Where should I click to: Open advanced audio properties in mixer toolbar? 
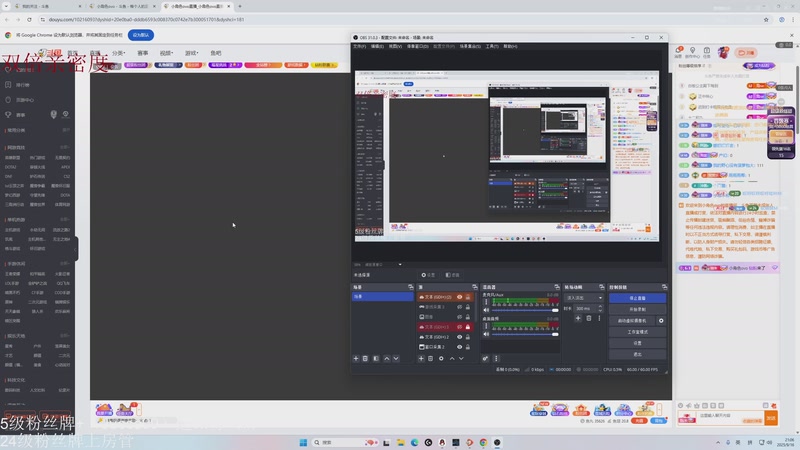pyautogui.click(x=485, y=359)
